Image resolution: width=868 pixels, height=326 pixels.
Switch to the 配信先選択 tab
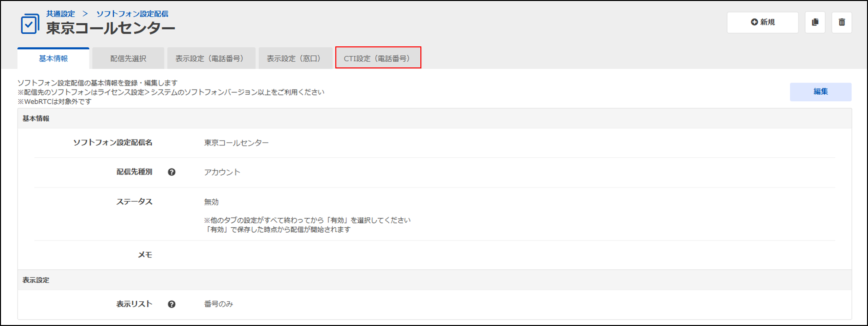128,58
